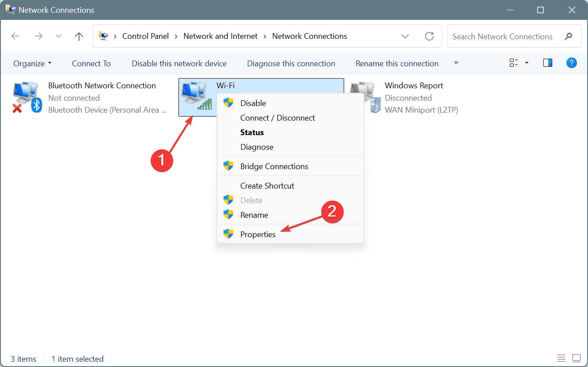Click the Control Panel icon in address bar
This screenshot has width=588, height=367.
[103, 36]
